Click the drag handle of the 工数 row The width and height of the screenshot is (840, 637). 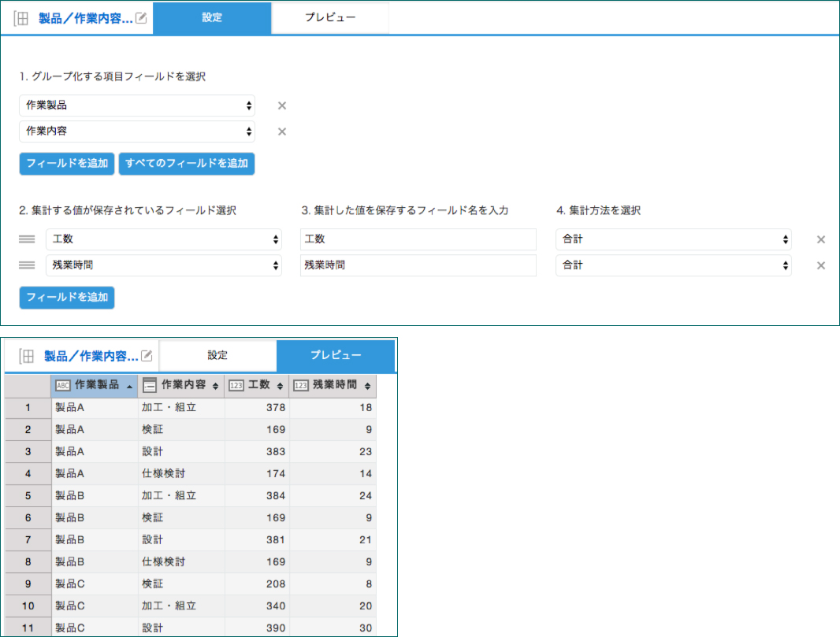pyautogui.click(x=27, y=239)
